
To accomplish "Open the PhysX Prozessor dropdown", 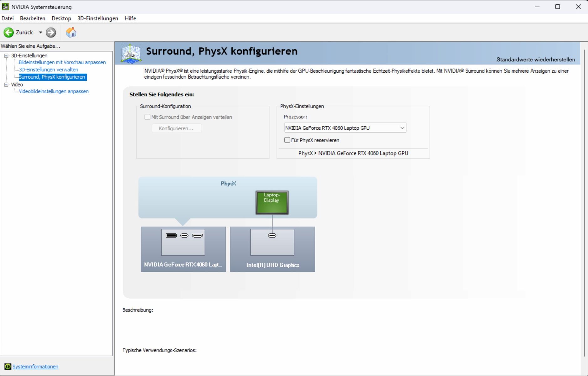I will [x=345, y=128].
